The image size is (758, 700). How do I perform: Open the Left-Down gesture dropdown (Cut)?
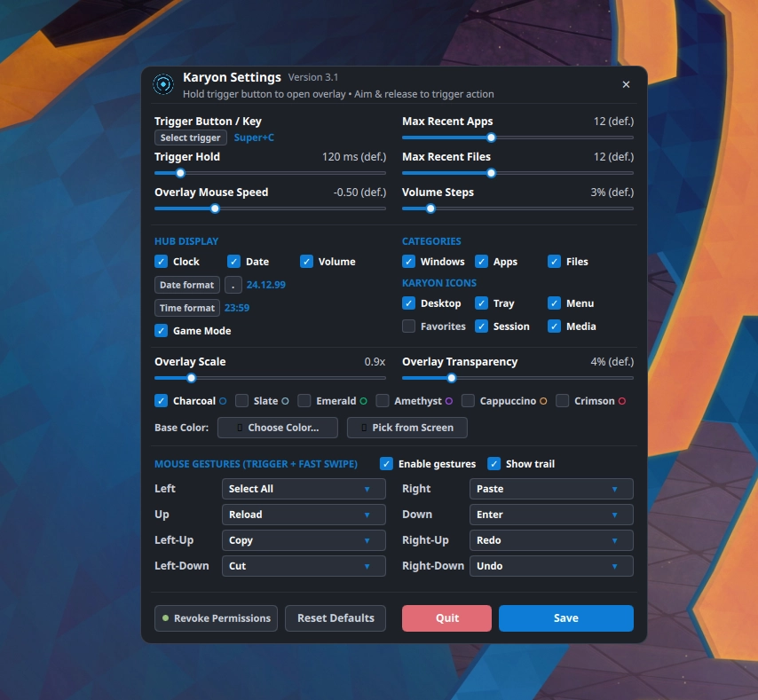(304, 566)
